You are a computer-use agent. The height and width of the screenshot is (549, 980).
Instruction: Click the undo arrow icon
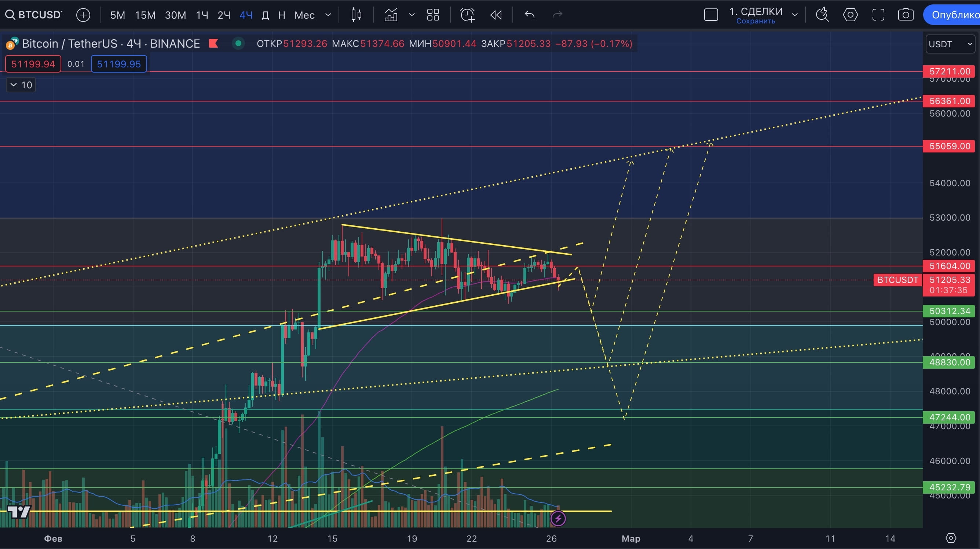(x=530, y=15)
